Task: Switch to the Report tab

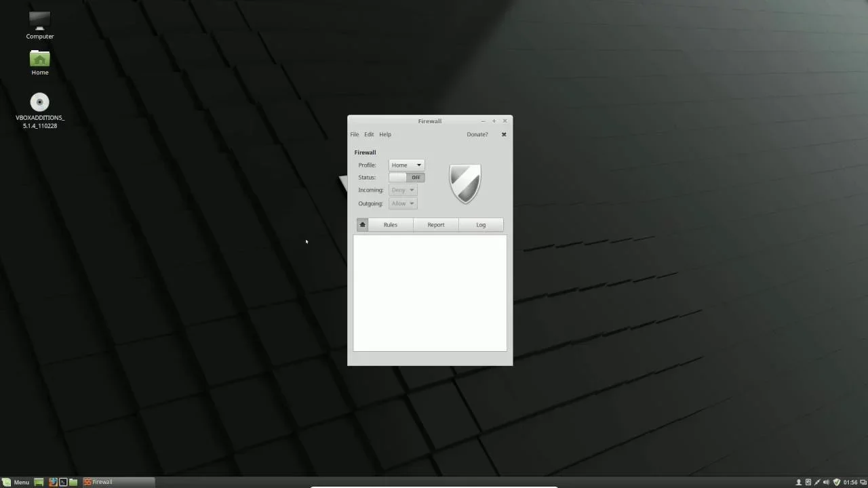Action: pos(436,225)
